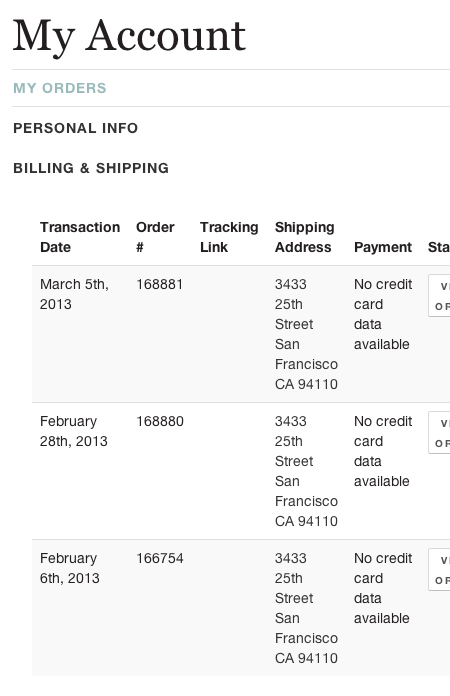Click shipping address of order 168881
The width and height of the screenshot is (450, 696).
[x=306, y=334]
